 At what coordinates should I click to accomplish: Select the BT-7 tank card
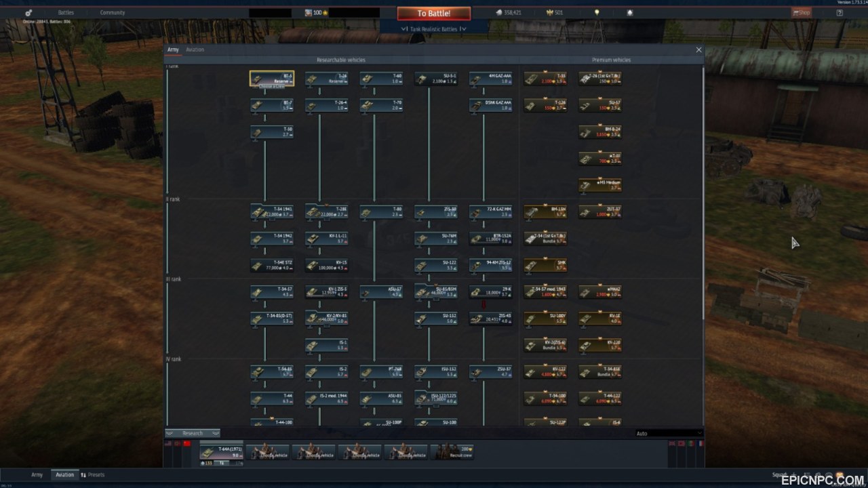point(272,105)
